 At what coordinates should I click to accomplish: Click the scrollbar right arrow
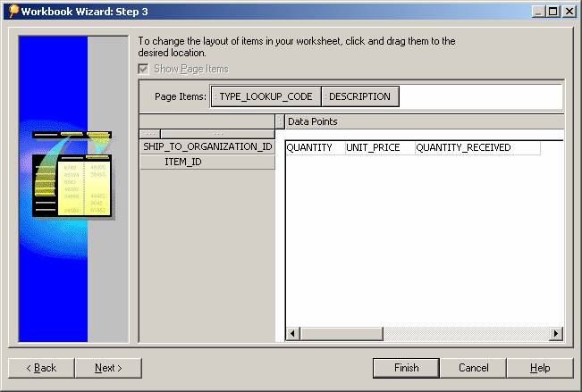coord(556,334)
